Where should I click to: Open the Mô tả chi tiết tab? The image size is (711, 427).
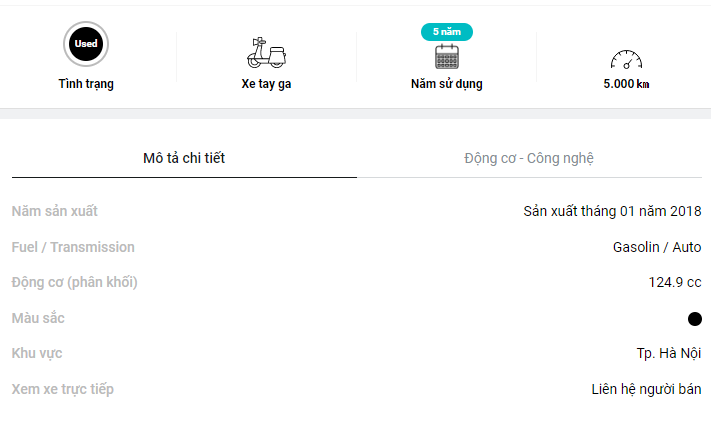point(184,158)
